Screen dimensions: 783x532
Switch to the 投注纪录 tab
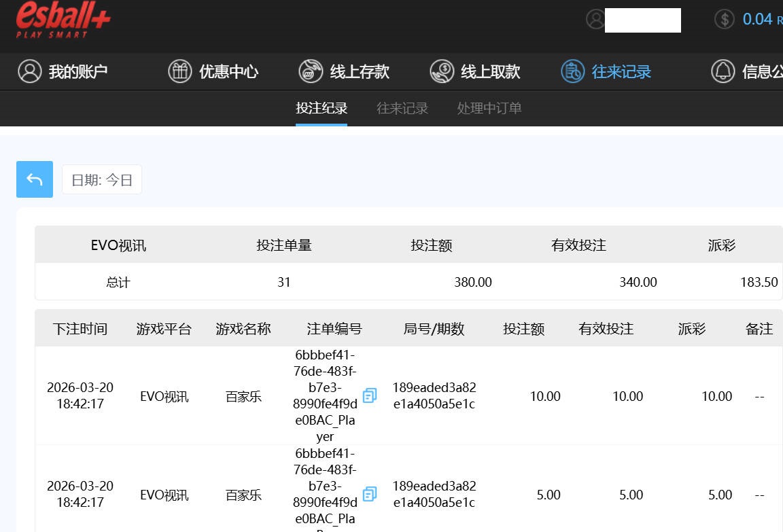pos(321,108)
